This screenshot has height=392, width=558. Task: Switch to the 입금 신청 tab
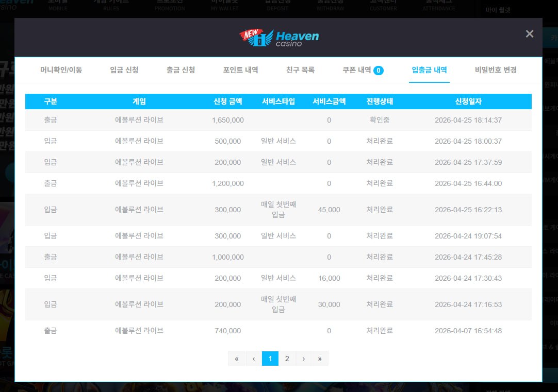124,70
